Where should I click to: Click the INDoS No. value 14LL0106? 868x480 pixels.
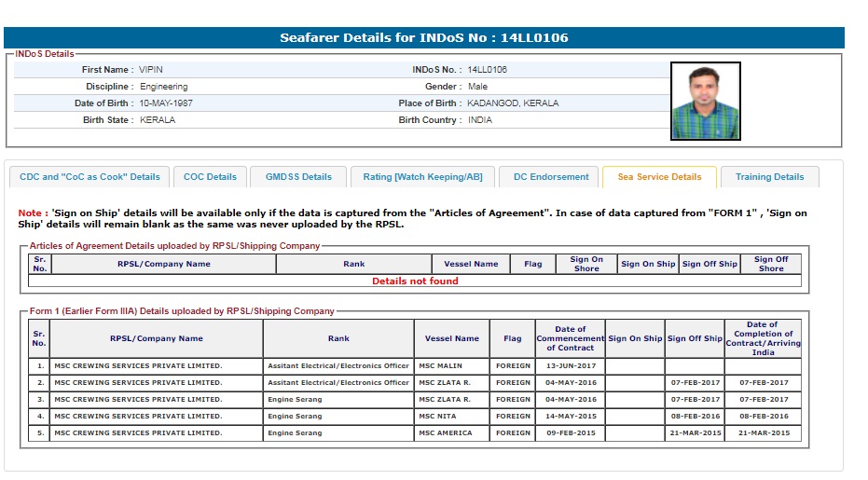pos(487,70)
